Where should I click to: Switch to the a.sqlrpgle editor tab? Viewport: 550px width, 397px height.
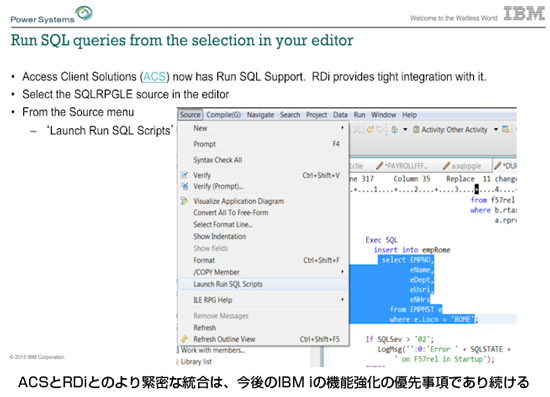(x=463, y=166)
